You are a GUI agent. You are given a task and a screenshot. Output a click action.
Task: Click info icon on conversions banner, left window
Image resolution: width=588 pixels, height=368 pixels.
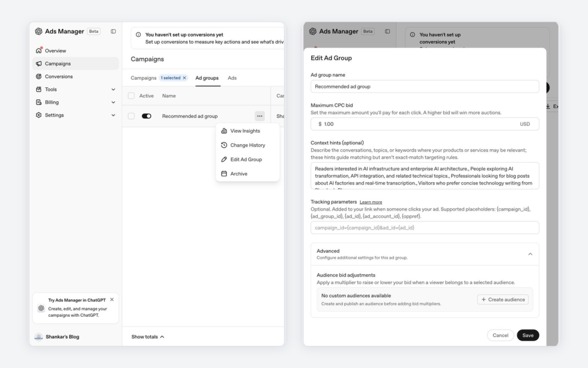pos(138,34)
